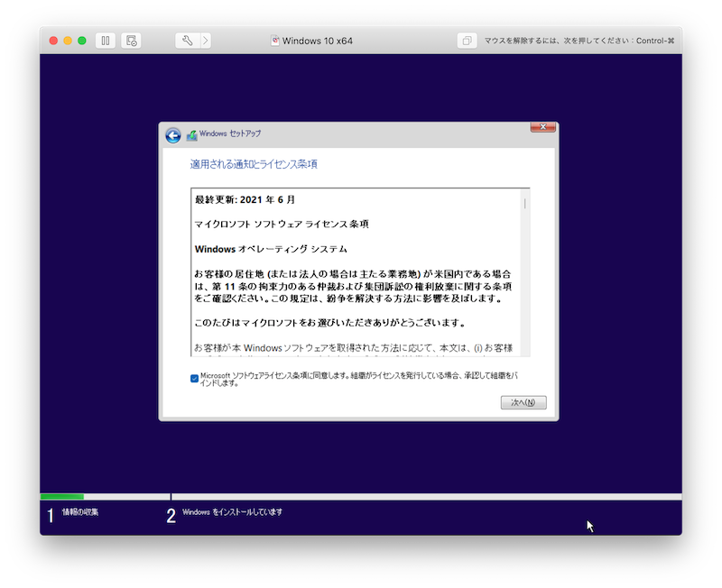The width and height of the screenshot is (722, 588).
Task: Close the Windows セットアップ wizard
Action: pos(541,126)
